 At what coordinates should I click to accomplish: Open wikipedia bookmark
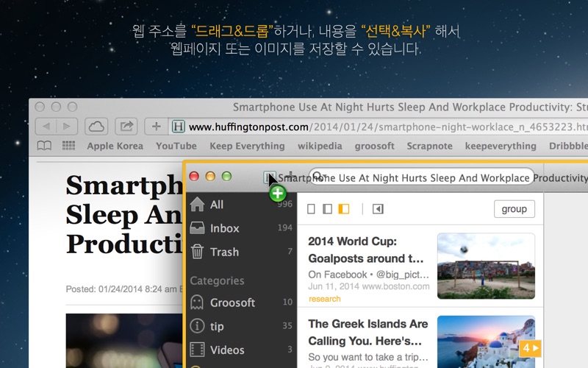tap(320, 146)
